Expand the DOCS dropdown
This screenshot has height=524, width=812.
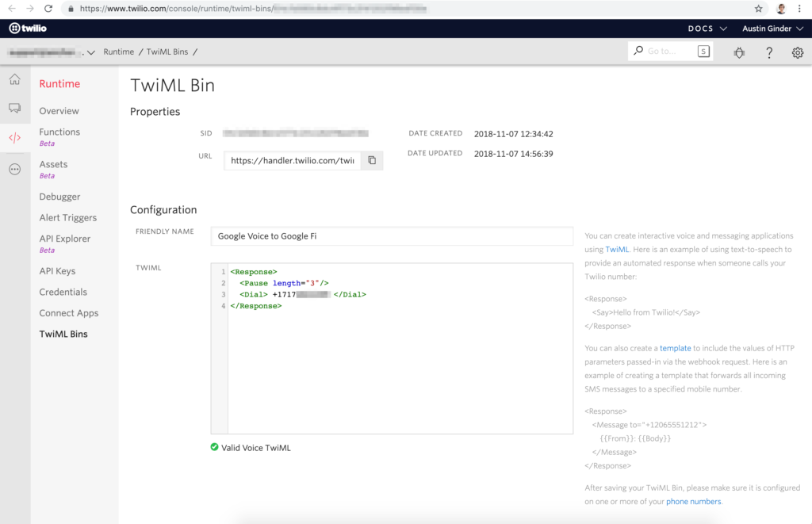point(707,29)
